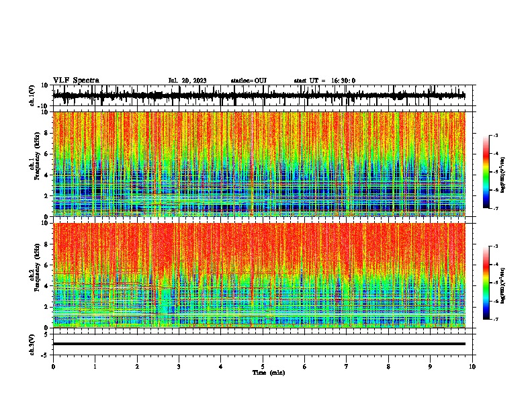Click the "5" tick on ch.3 voltage axis
This screenshot has width=532, height=411.
coord(46,334)
